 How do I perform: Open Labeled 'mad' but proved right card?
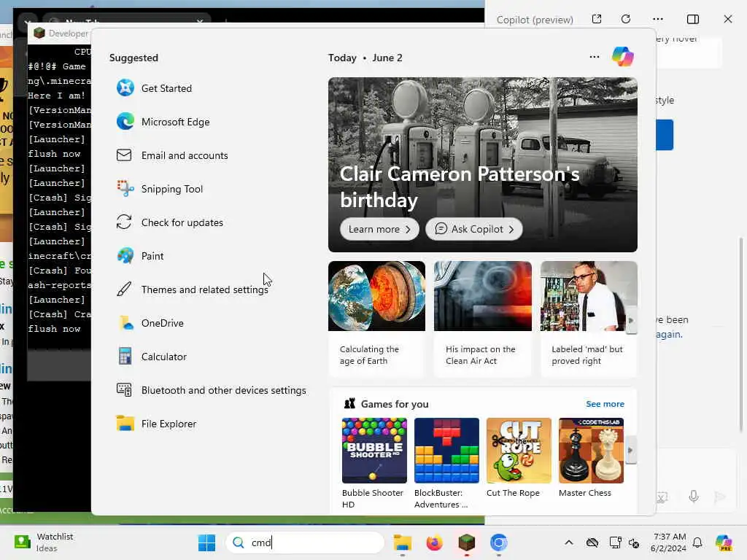click(589, 319)
